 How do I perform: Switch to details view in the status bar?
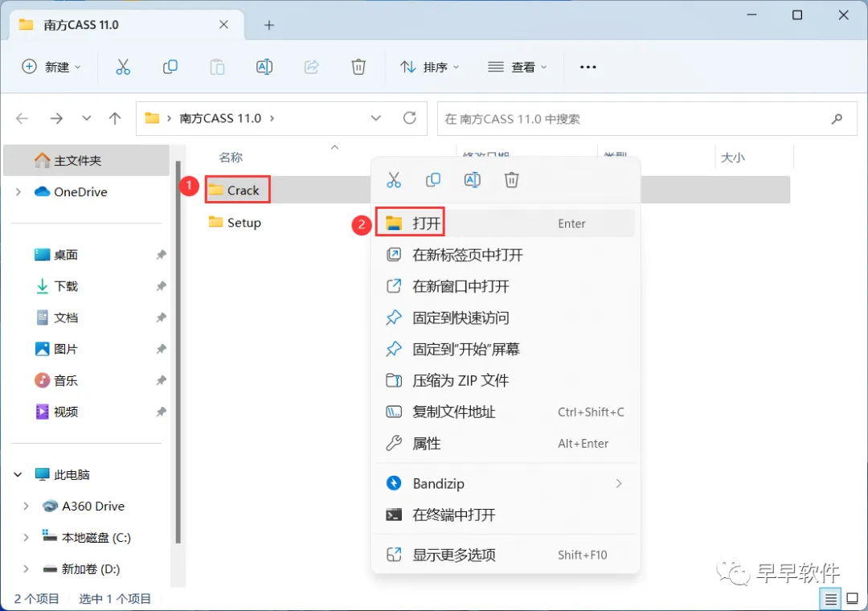[x=830, y=599]
